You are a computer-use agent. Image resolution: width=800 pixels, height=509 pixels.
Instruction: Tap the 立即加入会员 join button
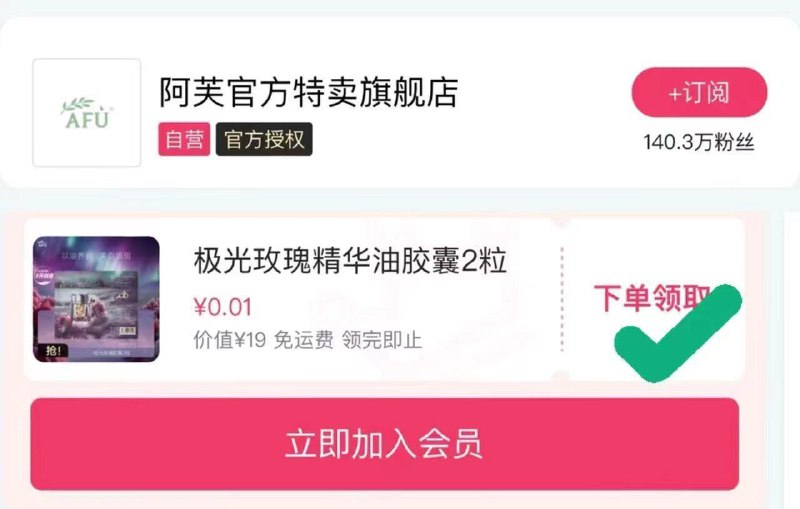click(x=385, y=444)
